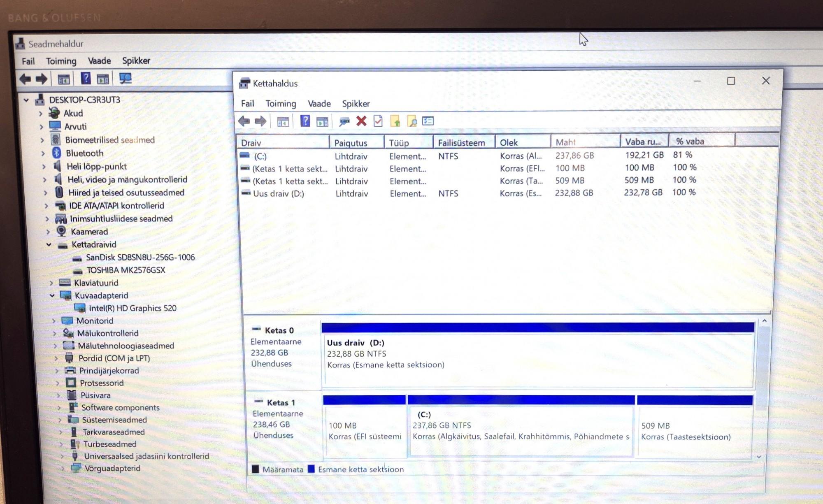
Task: Click red X delete icon in Kettahaldus toolbar
Action: (x=361, y=121)
